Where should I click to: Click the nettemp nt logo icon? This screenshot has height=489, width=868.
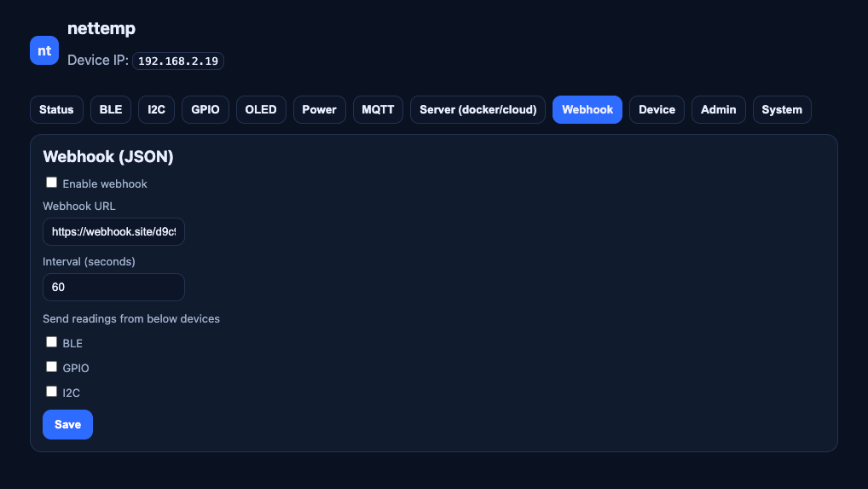pyautogui.click(x=44, y=50)
